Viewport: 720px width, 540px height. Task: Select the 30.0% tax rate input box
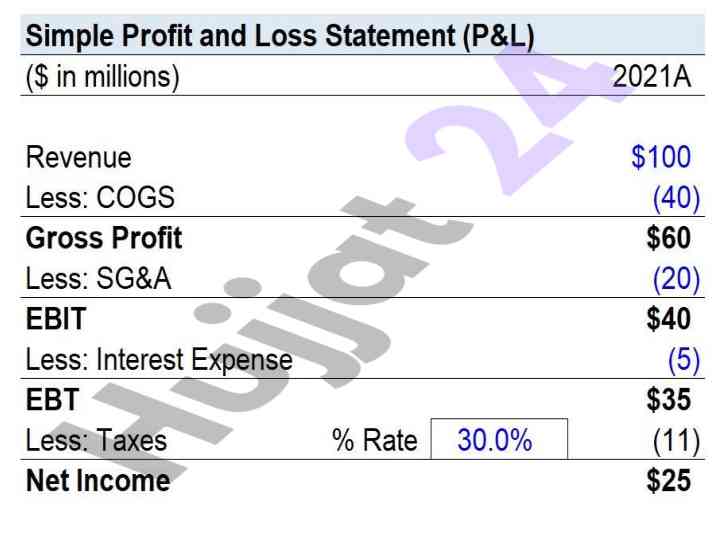499,439
